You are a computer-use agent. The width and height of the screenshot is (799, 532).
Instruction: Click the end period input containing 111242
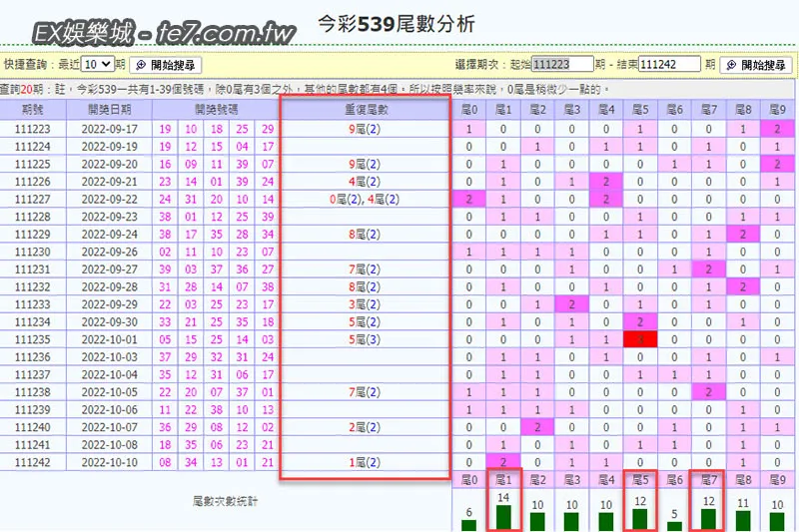tap(669, 64)
